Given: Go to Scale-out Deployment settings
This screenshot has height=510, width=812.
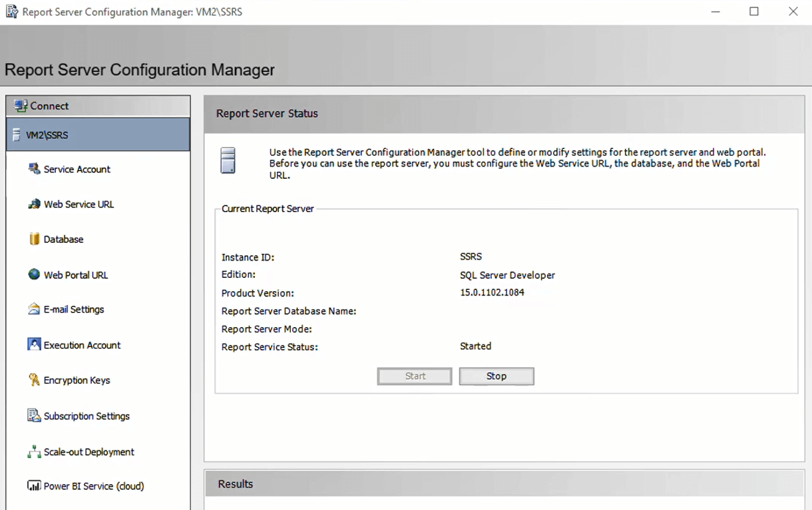Looking at the screenshot, I should [x=89, y=452].
